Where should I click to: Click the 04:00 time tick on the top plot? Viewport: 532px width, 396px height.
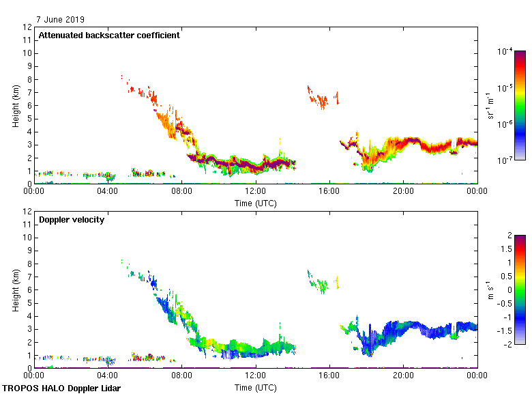108,193
